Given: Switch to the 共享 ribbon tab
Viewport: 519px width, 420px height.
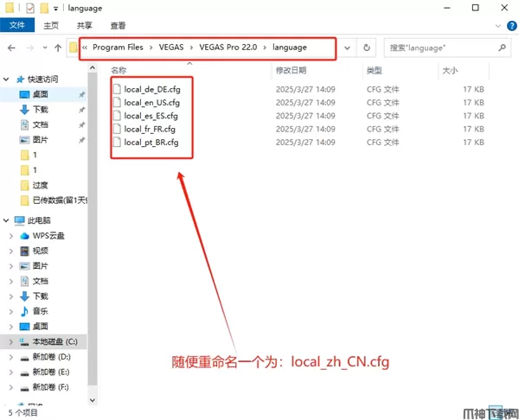Looking at the screenshot, I should [85, 25].
